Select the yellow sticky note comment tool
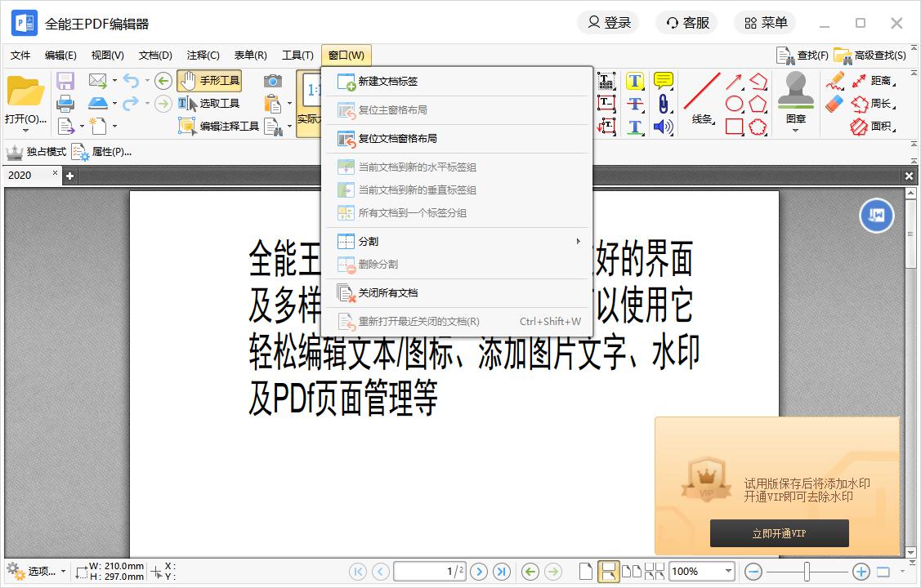The height and width of the screenshot is (588, 921). point(663,81)
